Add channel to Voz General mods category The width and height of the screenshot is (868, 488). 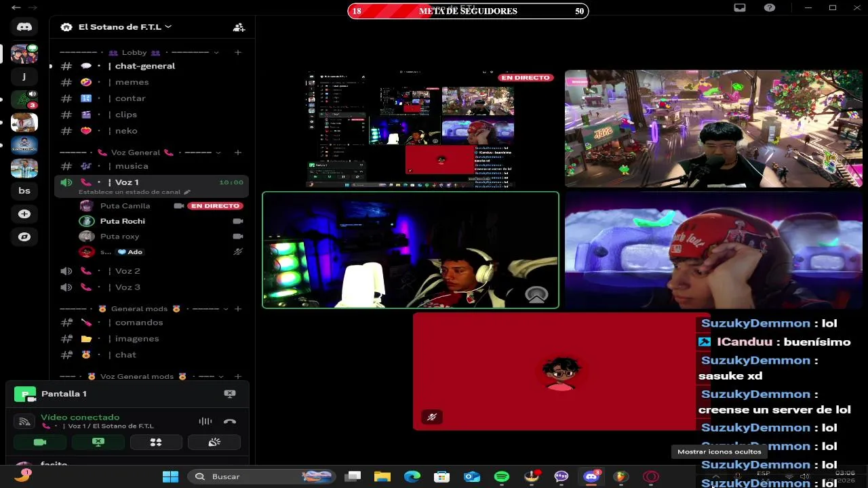click(x=238, y=376)
